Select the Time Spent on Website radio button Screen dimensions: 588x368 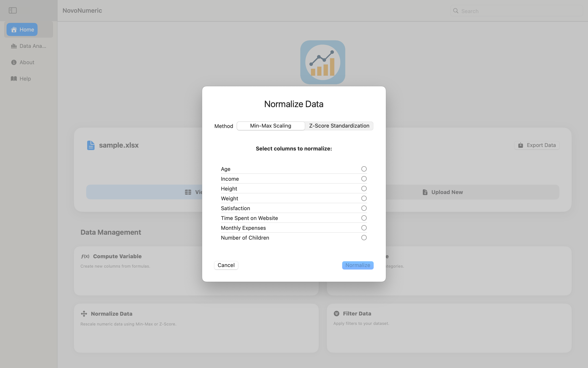point(364,218)
